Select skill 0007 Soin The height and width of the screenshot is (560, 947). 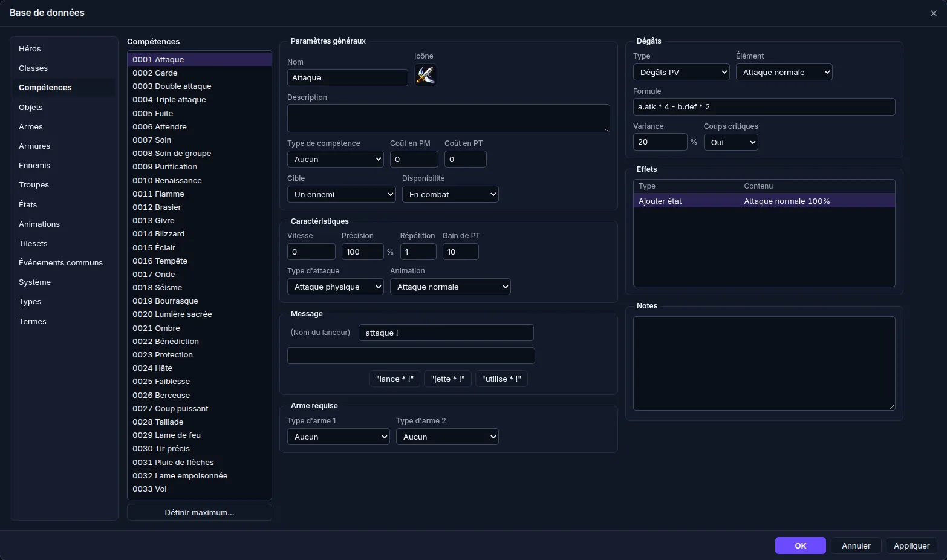tap(200, 140)
